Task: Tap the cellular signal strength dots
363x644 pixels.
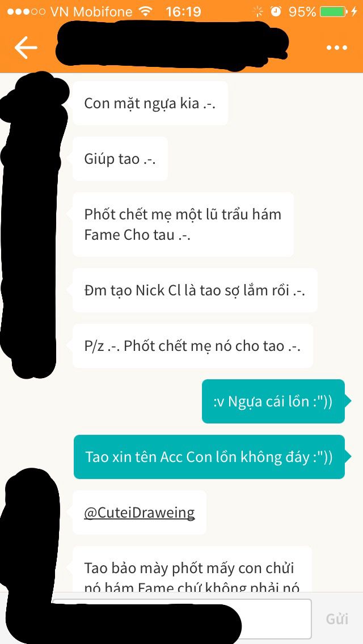Action: tap(26, 11)
